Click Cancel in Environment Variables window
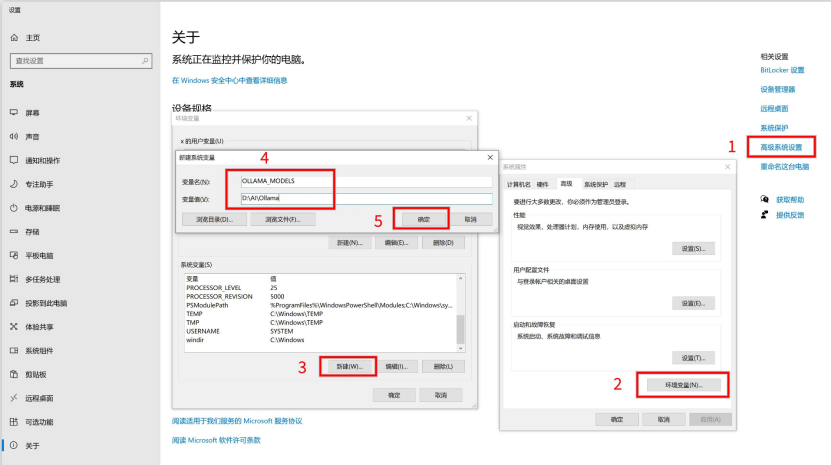This screenshot has width=831, height=465. pyautogui.click(x=440, y=395)
